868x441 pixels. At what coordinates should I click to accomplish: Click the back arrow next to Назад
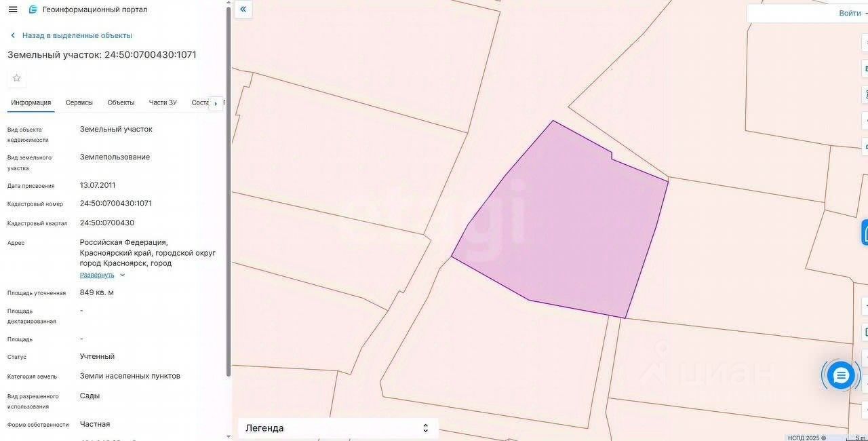point(12,35)
